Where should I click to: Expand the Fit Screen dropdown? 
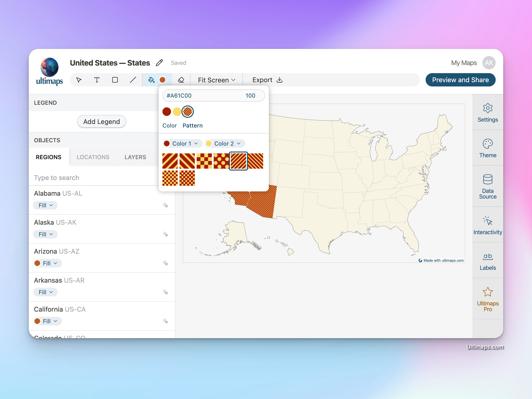(216, 80)
